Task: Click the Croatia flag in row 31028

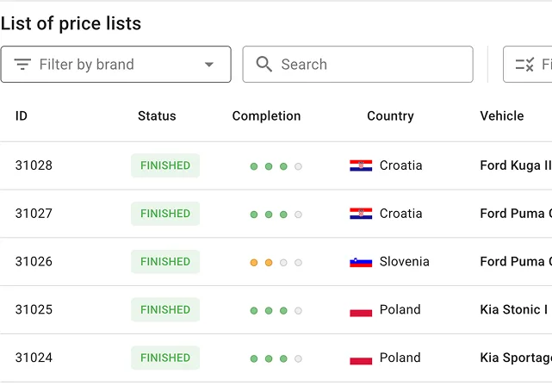Action: click(361, 165)
